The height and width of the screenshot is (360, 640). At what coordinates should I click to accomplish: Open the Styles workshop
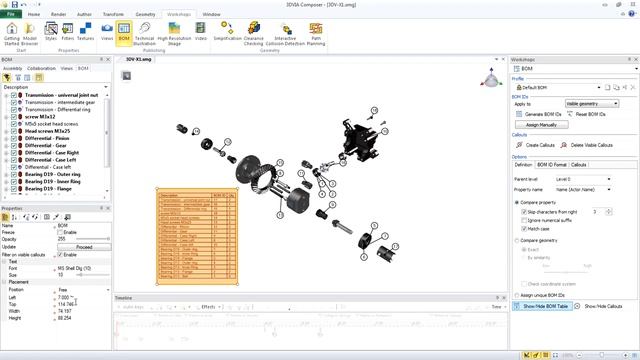pos(51,32)
